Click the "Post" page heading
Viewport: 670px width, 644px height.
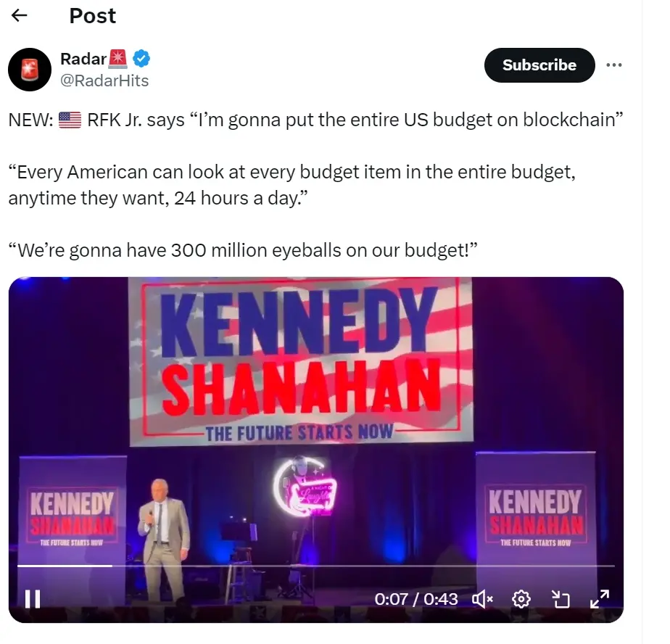point(93,16)
